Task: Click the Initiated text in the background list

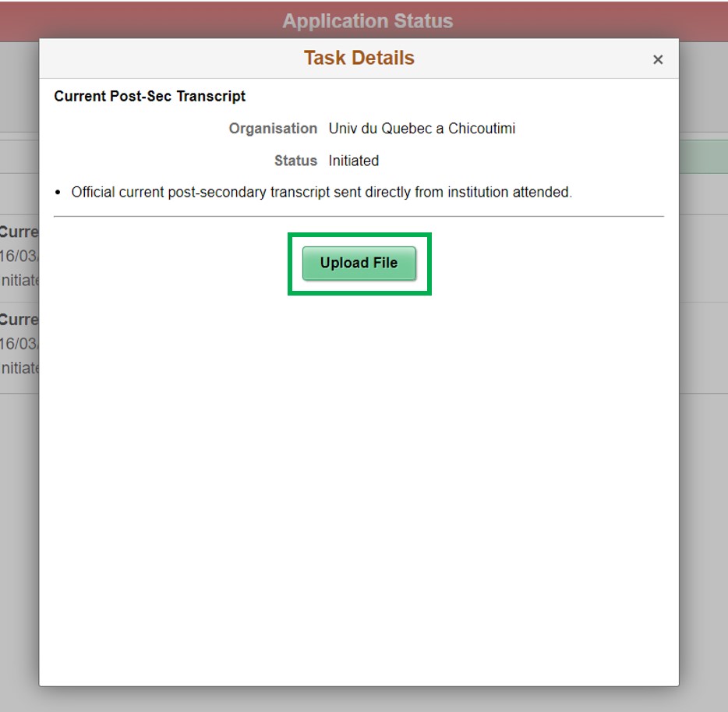Action: click(x=19, y=280)
